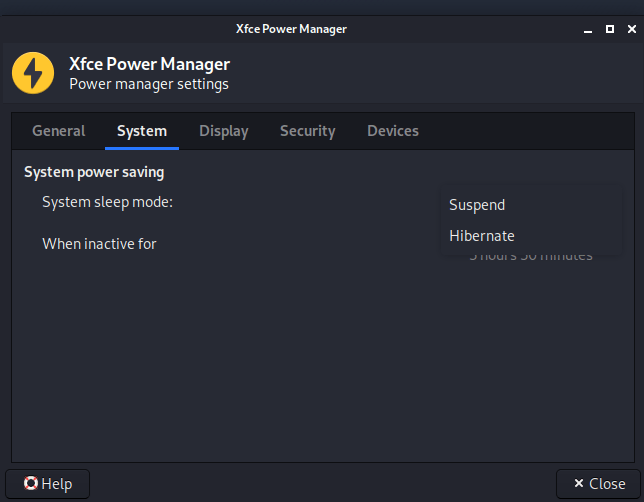Maximize the Power Manager window
Viewport: 644px width, 502px height.
point(610,30)
